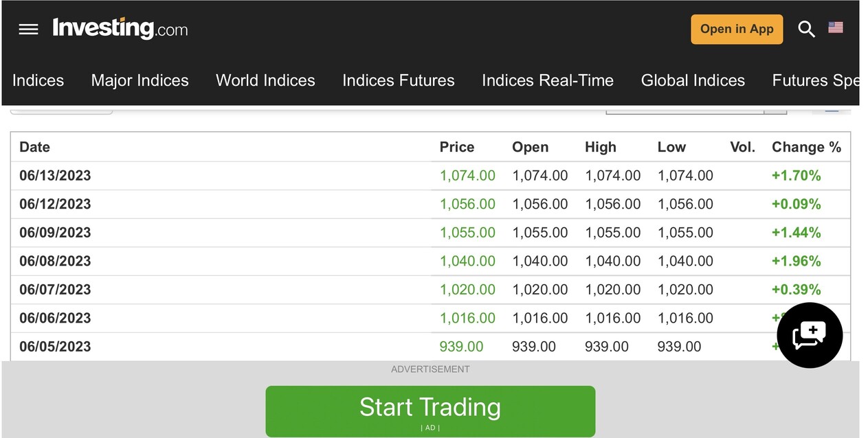868x438 pixels.
Task: Change region via US flag icon
Action: 836,27
